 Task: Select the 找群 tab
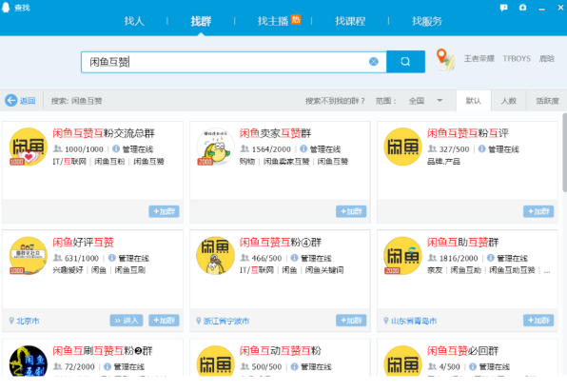(x=201, y=21)
